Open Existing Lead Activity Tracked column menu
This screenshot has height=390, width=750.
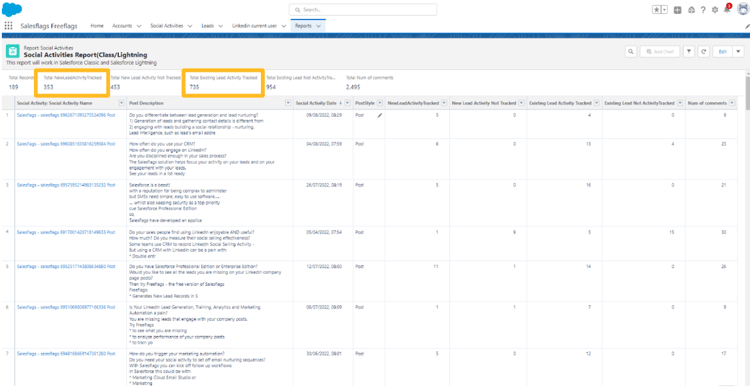[x=597, y=103]
